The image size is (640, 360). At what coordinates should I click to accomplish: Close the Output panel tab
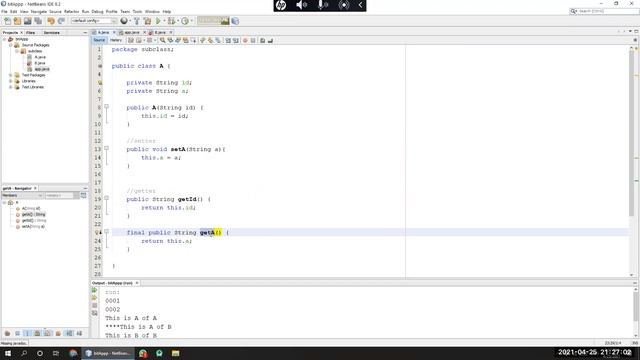coord(137,283)
